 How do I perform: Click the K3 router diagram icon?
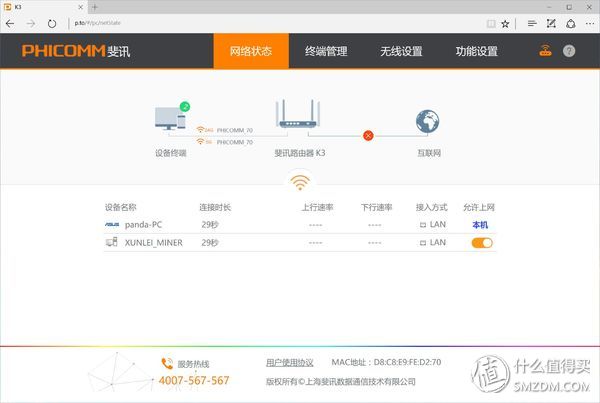click(x=298, y=114)
